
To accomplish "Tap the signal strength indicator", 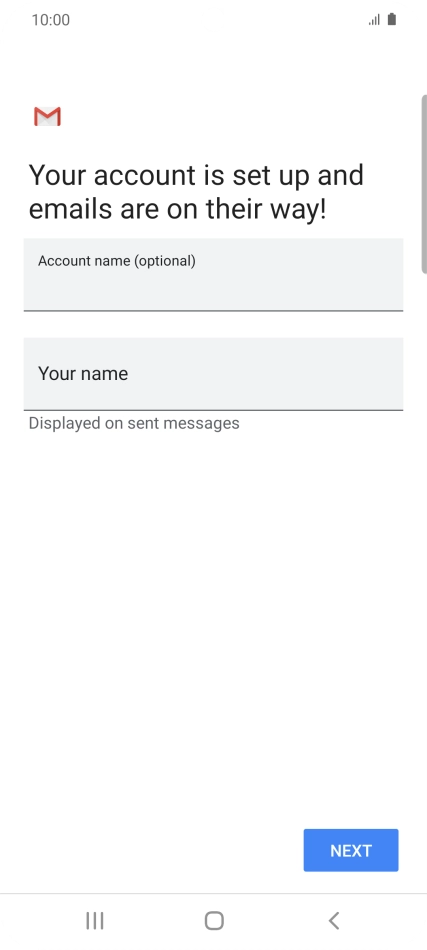I will [374, 20].
